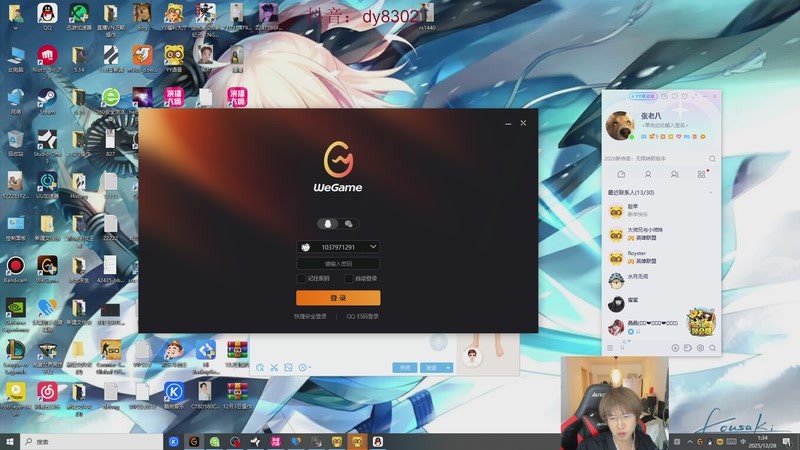Click the orange 登录 login button

(338, 298)
